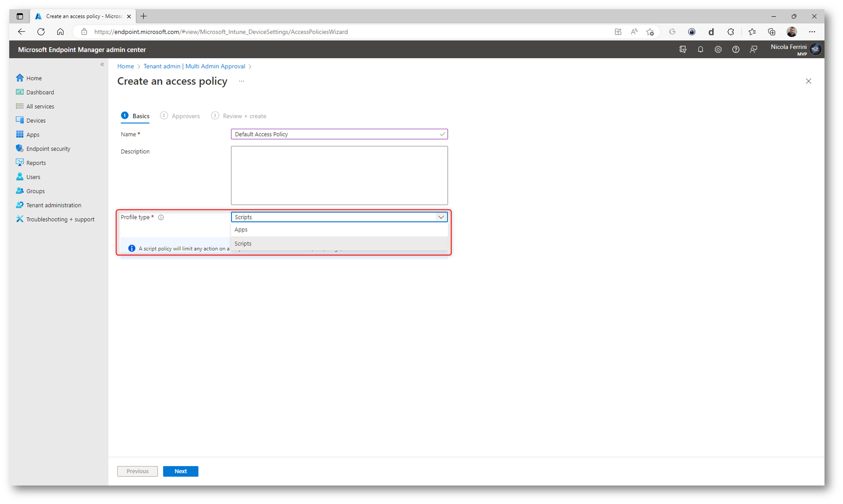Open the notifications bell
This screenshot has width=843, height=504.
701,49
